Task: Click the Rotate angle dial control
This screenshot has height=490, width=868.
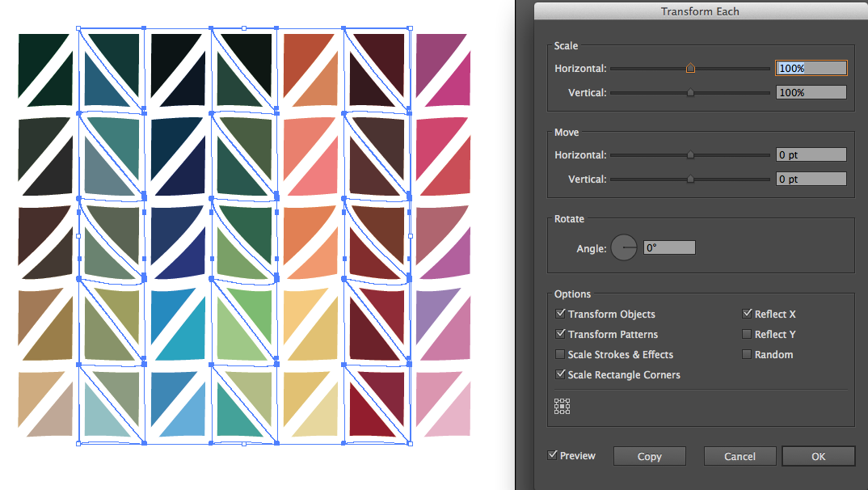Action: coord(624,247)
